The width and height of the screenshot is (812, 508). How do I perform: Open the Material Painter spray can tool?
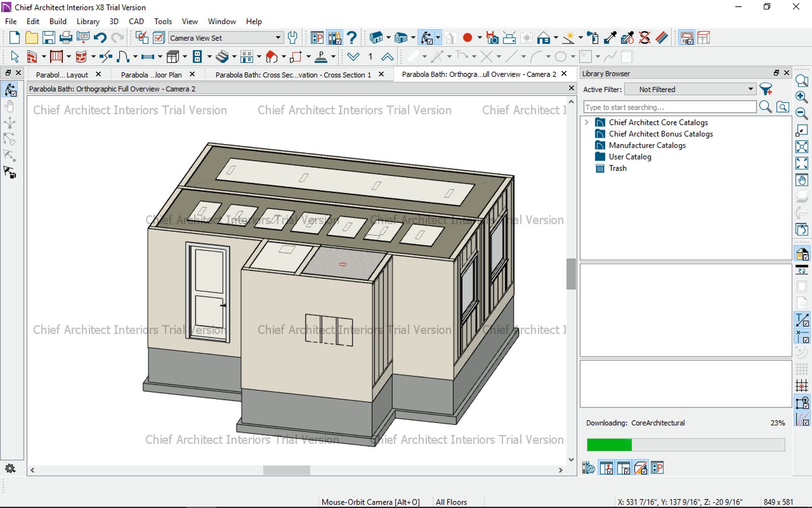coord(593,37)
